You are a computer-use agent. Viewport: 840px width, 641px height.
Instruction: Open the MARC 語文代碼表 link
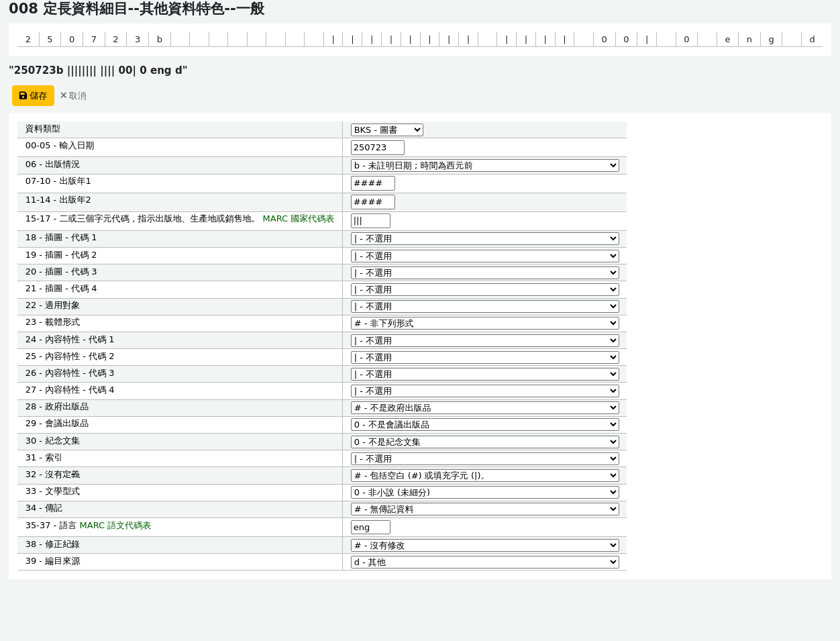point(115,526)
